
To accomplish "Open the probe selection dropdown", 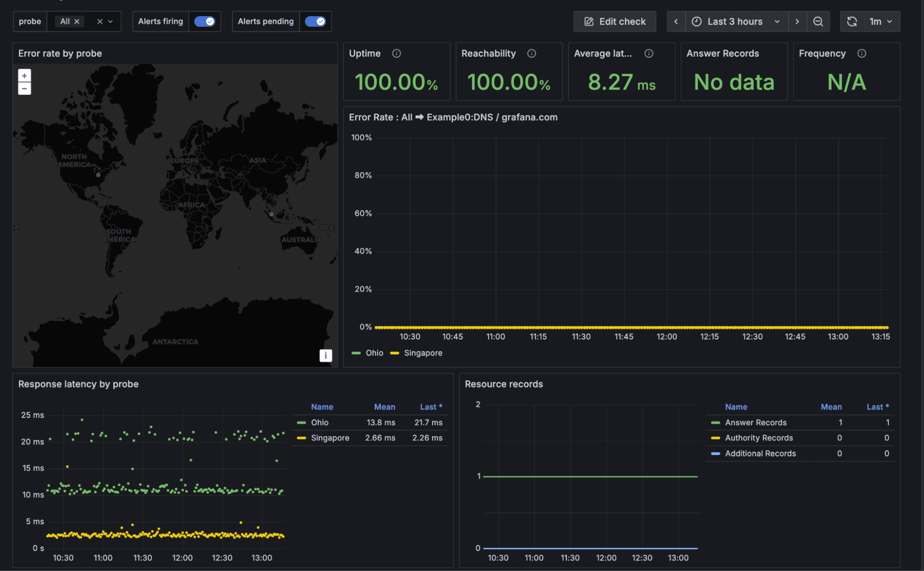I will (110, 21).
